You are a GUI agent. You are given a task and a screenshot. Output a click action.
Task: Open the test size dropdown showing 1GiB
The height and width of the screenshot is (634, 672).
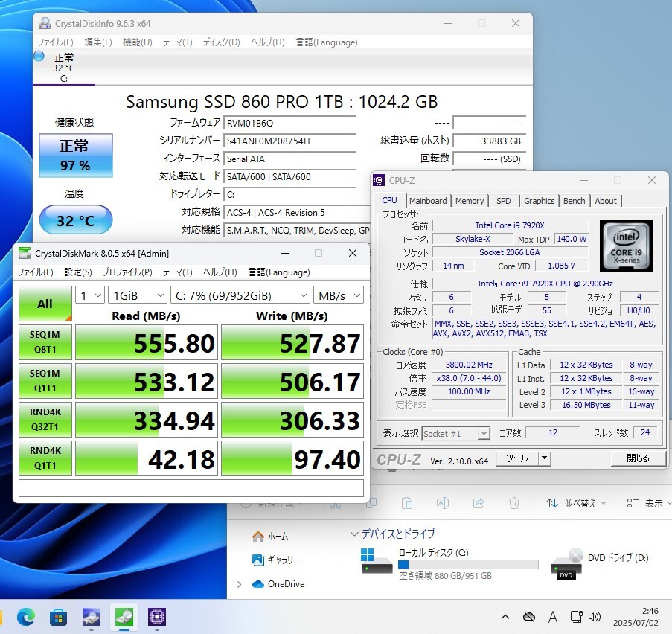coord(137,295)
